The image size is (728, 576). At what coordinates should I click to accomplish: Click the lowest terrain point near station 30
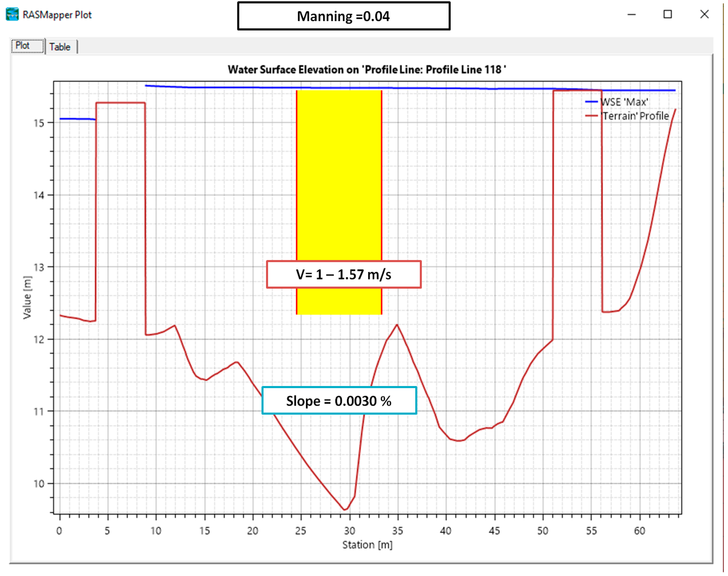(345, 509)
